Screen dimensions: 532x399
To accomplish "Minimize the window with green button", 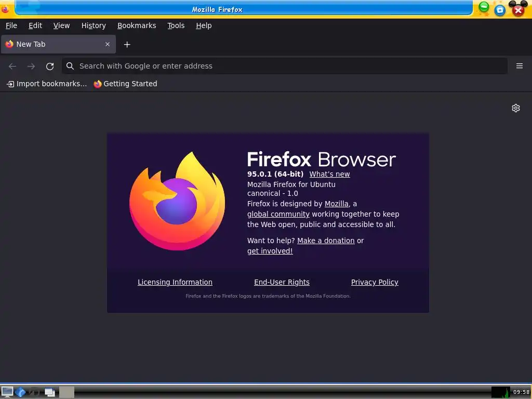I will tap(484, 7).
